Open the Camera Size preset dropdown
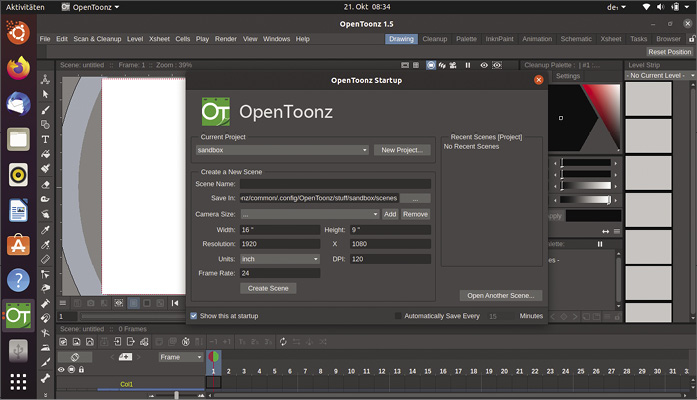The height and width of the screenshot is (400, 697). [x=310, y=214]
